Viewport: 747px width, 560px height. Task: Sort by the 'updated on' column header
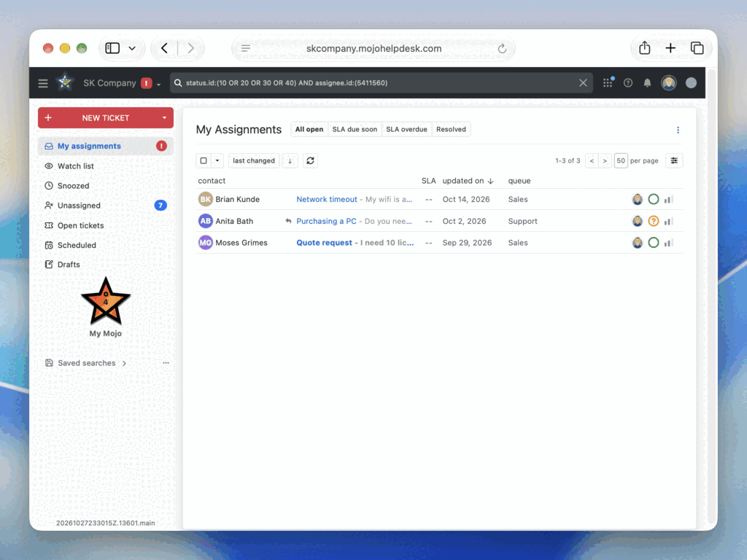click(468, 181)
